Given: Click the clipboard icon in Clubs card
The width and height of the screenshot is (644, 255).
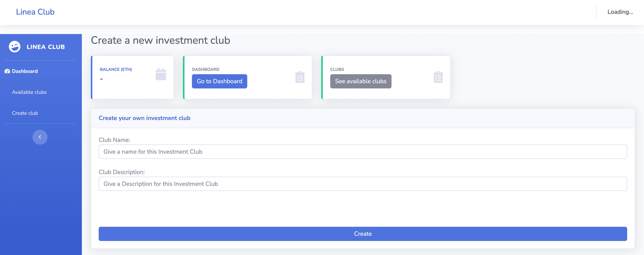Looking at the screenshot, I should 438,77.
